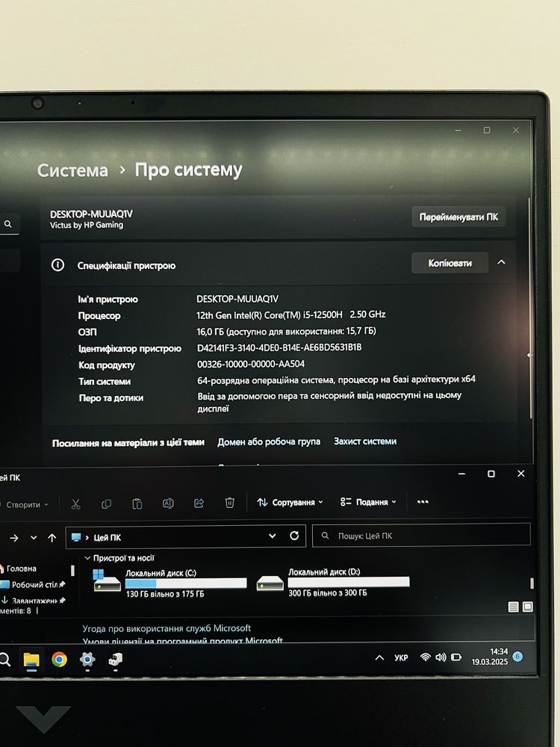Switch to large icons view in Explorer

[x=528, y=607]
